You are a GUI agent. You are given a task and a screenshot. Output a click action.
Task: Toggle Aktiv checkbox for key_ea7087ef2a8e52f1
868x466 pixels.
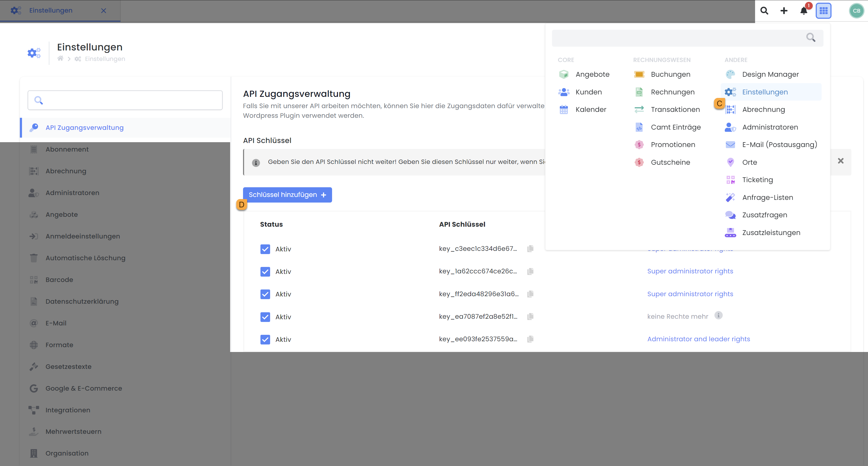(265, 317)
